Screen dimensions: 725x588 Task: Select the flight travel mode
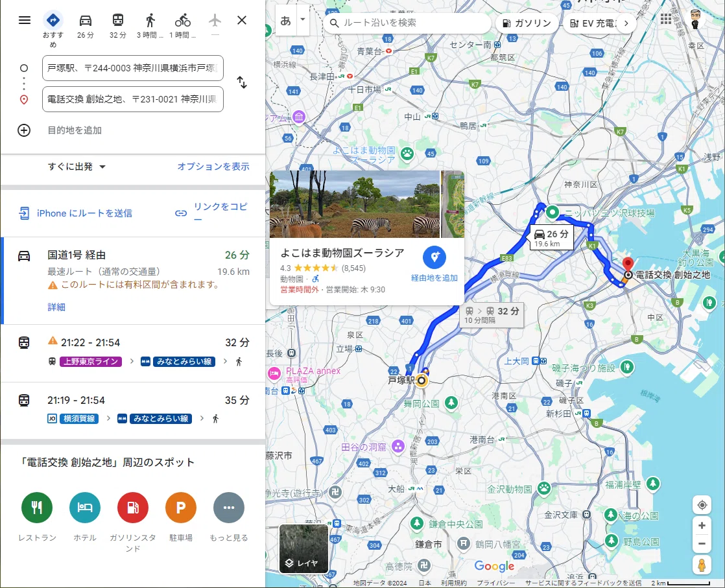tap(215, 20)
